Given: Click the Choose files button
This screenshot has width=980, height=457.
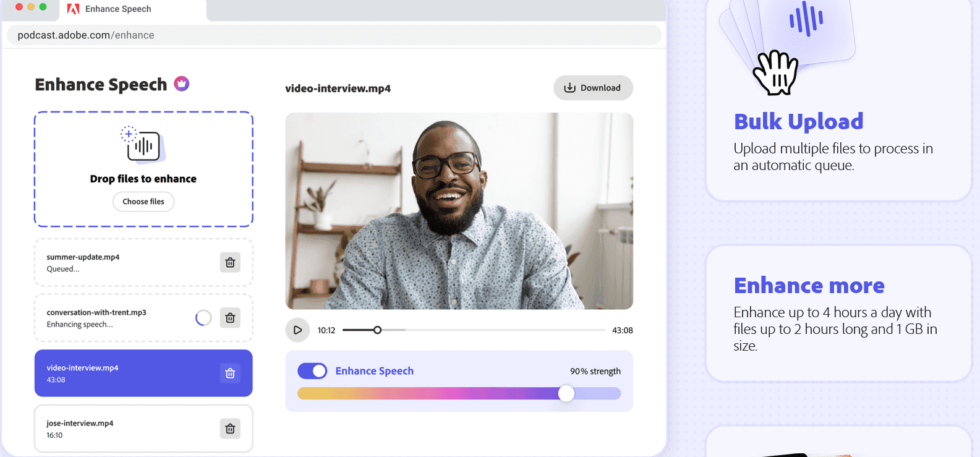Looking at the screenshot, I should [x=143, y=202].
